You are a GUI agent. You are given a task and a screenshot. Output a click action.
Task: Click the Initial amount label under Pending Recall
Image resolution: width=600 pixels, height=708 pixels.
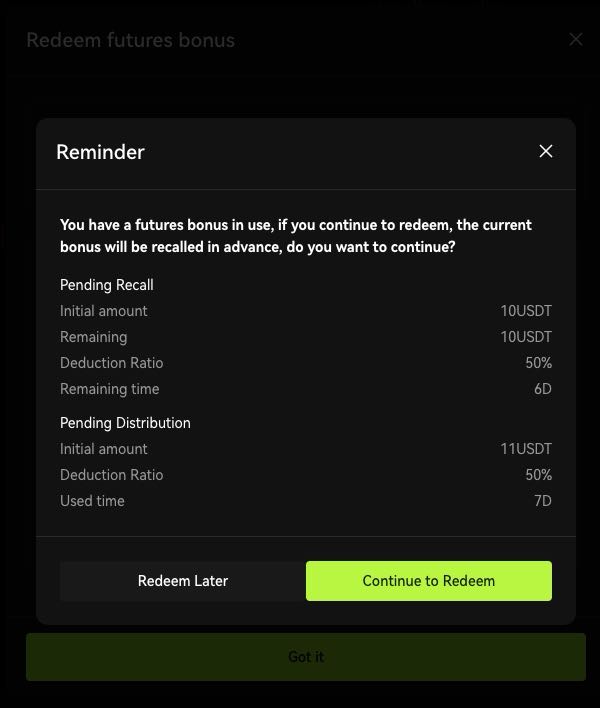pos(104,311)
